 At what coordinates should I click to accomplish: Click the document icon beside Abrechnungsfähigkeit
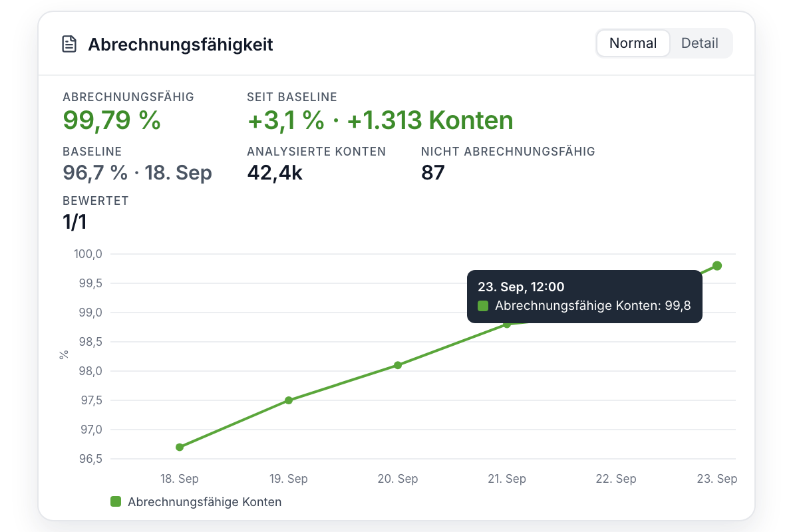pos(69,44)
